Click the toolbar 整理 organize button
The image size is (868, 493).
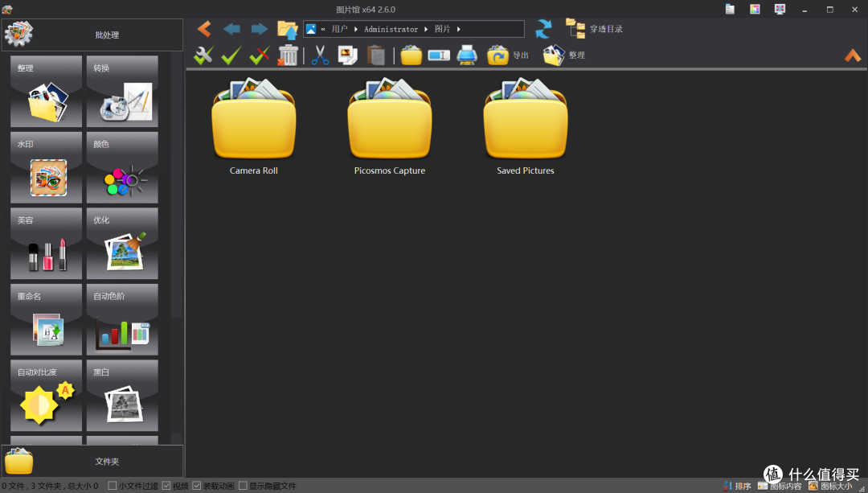[x=563, y=55]
